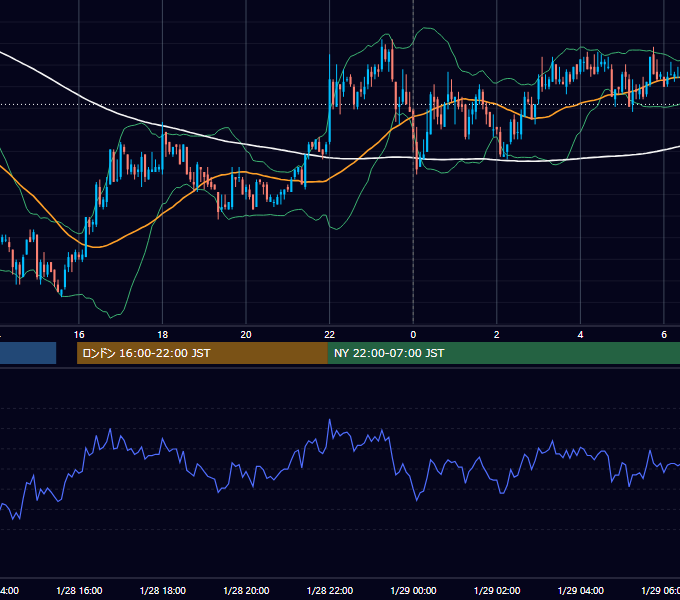This screenshot has width=680, height=600.
Task: Click the 1/28 16:00 date label
Action: coord(79,591)
